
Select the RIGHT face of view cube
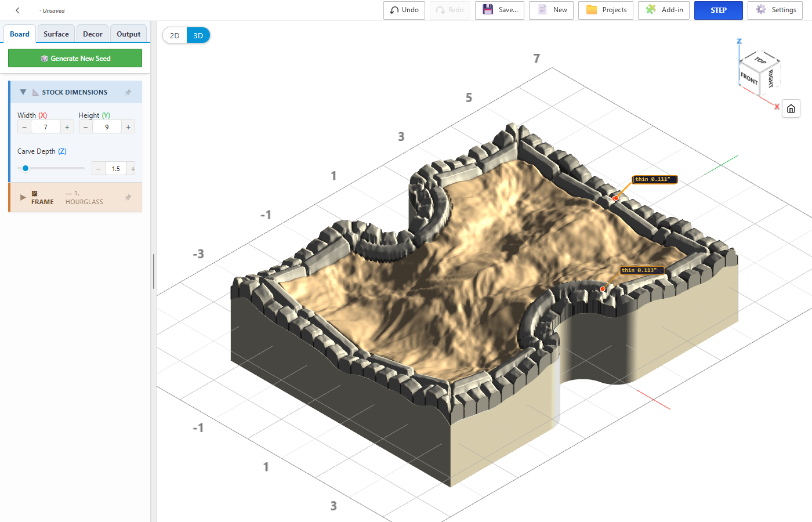pyautogui.click(x=770, y=78)
